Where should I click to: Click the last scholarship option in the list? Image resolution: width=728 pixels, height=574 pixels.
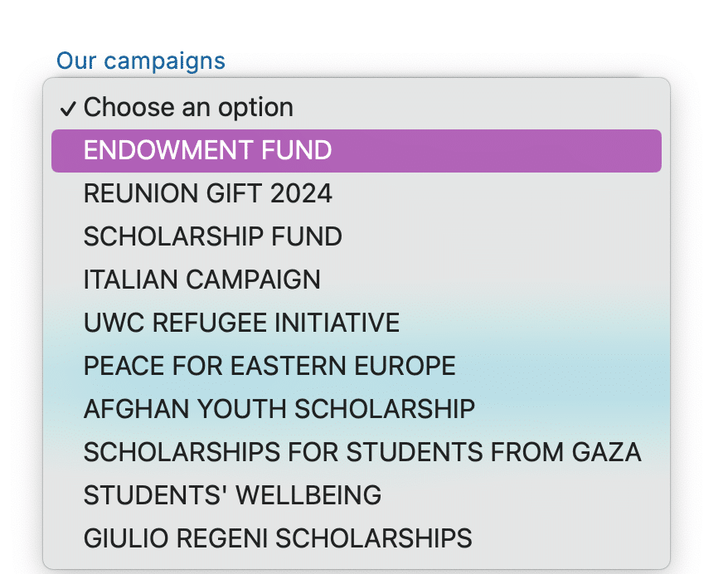point(277,538)
